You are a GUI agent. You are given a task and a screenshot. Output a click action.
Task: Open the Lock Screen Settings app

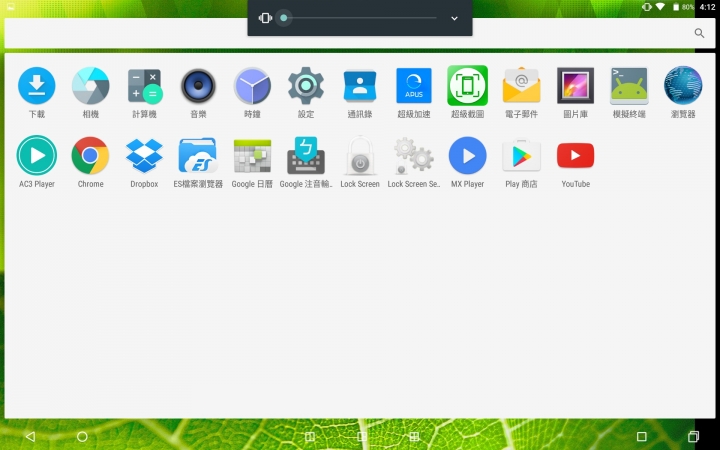click(414, 155)
